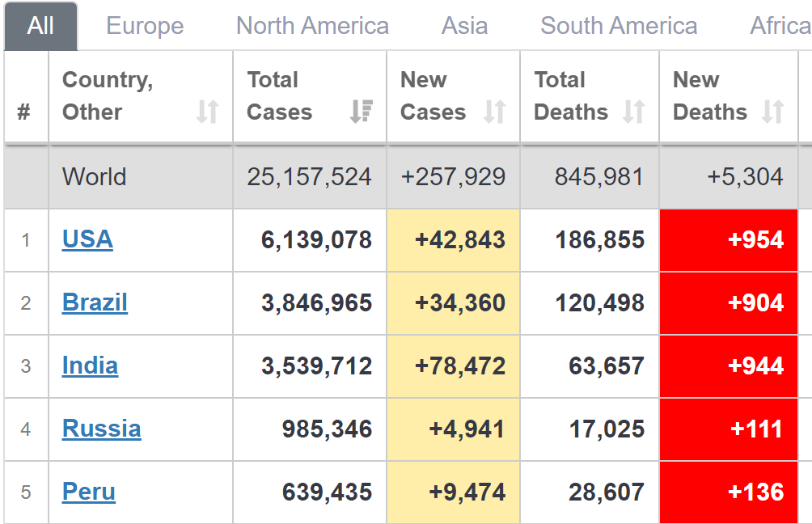
Task: Click rank number 4 beside Russia
Action: click(26, 429)
